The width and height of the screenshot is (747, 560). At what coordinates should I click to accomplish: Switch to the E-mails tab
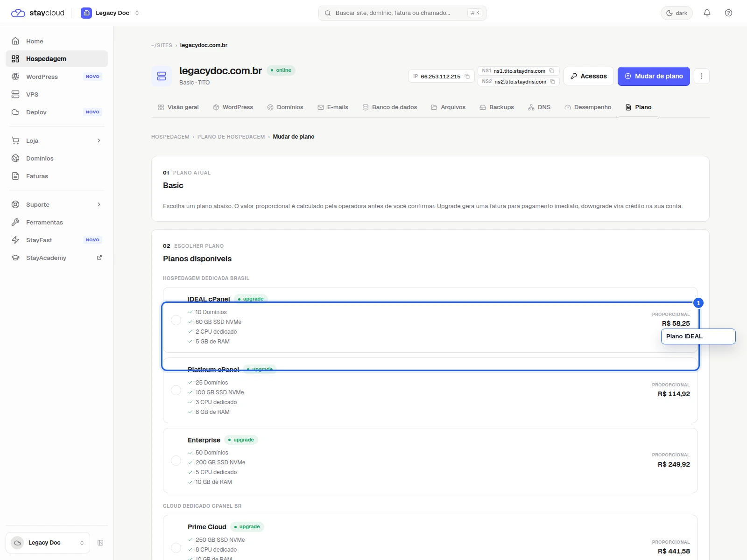point(333,107)
